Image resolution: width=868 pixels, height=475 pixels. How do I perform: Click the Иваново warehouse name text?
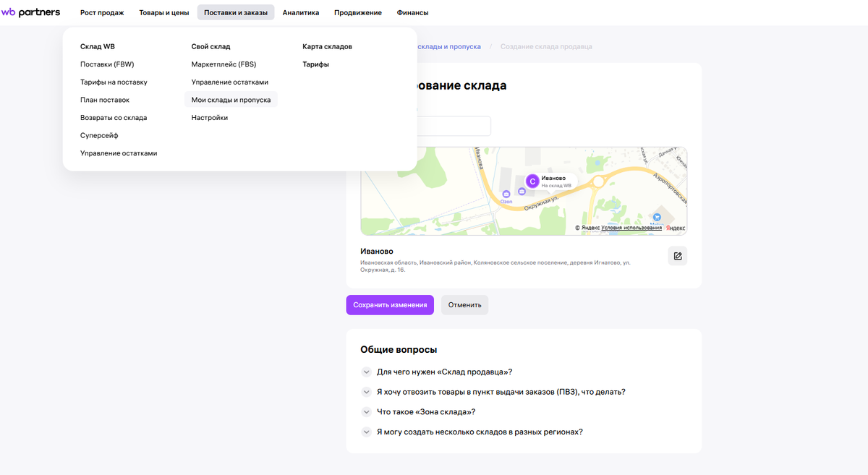point(377,252)
